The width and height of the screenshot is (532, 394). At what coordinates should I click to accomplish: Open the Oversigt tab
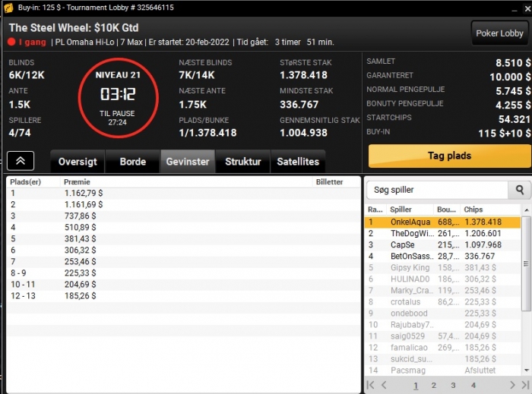point(78,162)
